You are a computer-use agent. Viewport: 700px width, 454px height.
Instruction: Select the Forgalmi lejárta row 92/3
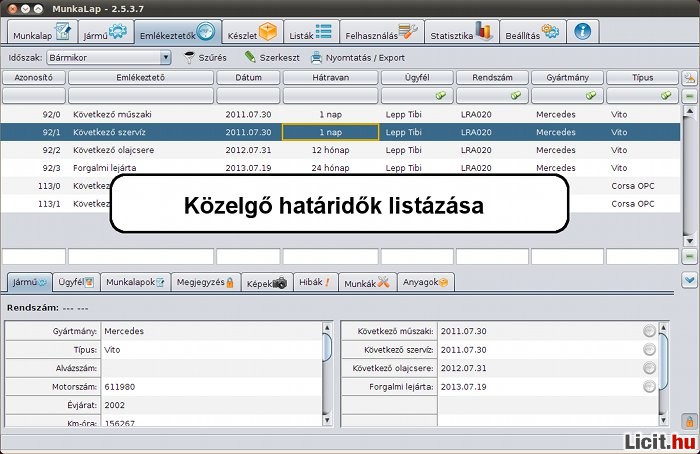pyautogui.click(x=340, y=168)
